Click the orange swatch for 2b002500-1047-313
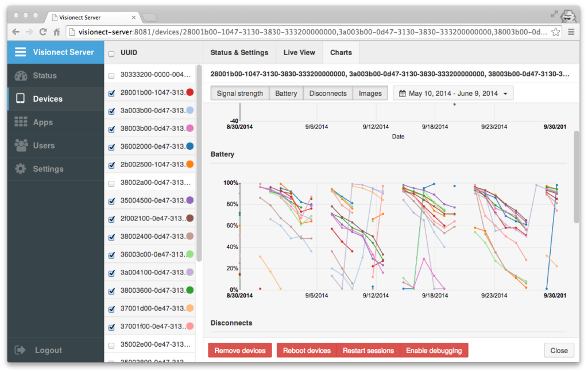This screenshot has height=372, width=588. 190,164
